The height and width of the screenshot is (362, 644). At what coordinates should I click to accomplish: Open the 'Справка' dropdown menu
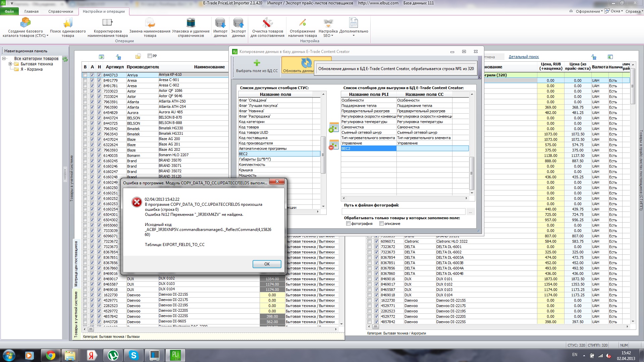point(634,11)
